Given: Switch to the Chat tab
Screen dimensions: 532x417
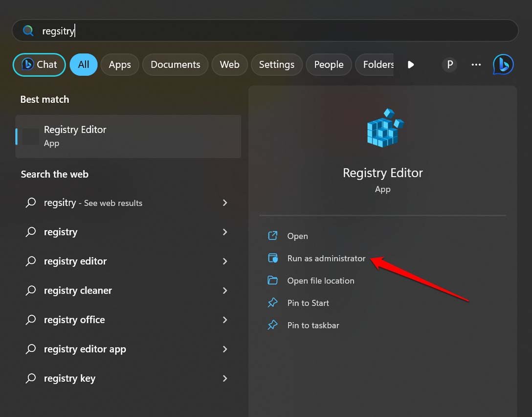Looking at the screenshot, I should coord(39,65).
